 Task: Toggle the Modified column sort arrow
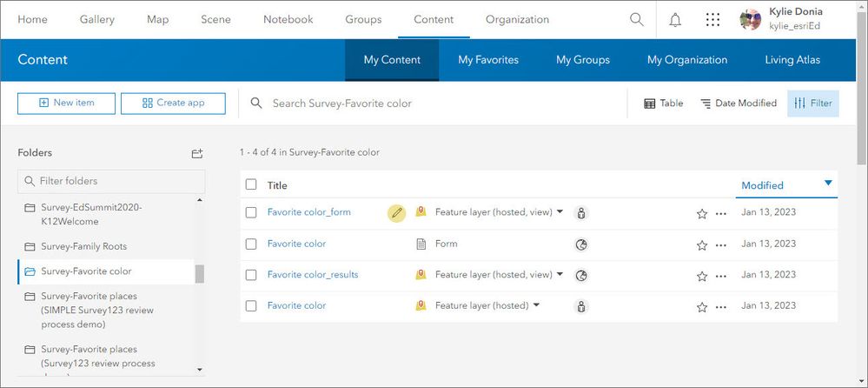pyautogui.click(x=828, y=183)
